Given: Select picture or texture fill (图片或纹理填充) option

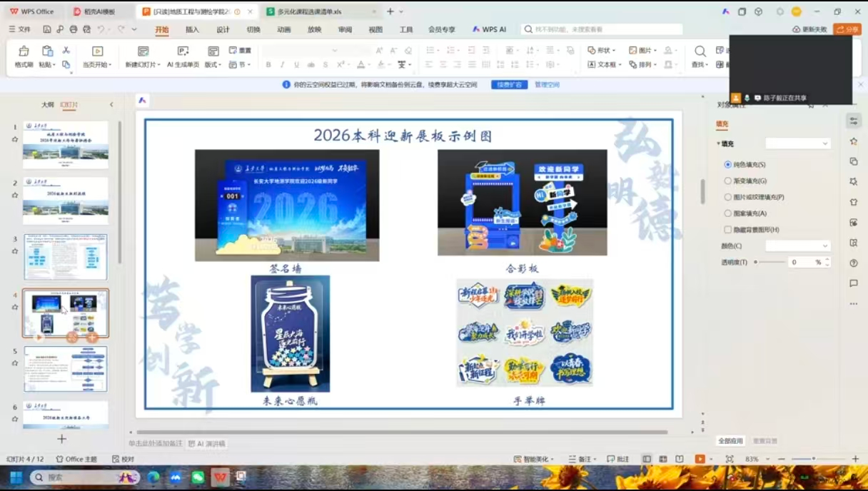Looking at the screenshot, I should [728, 197].
